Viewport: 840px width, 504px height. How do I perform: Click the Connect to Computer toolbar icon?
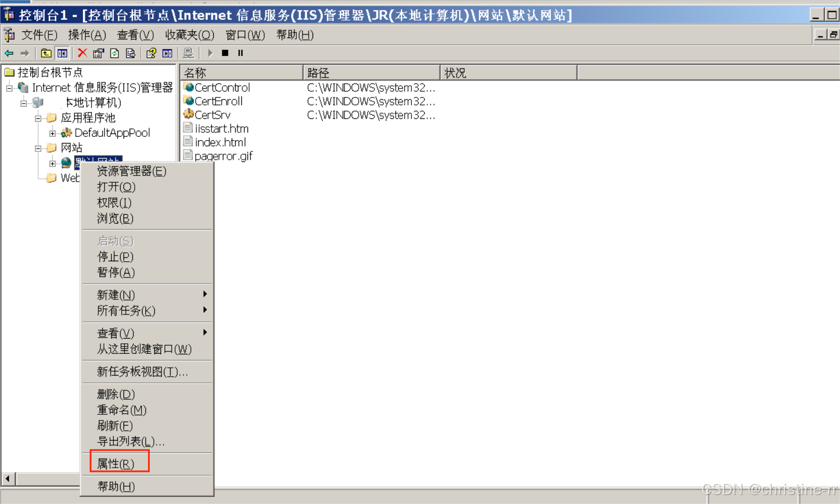189,53
